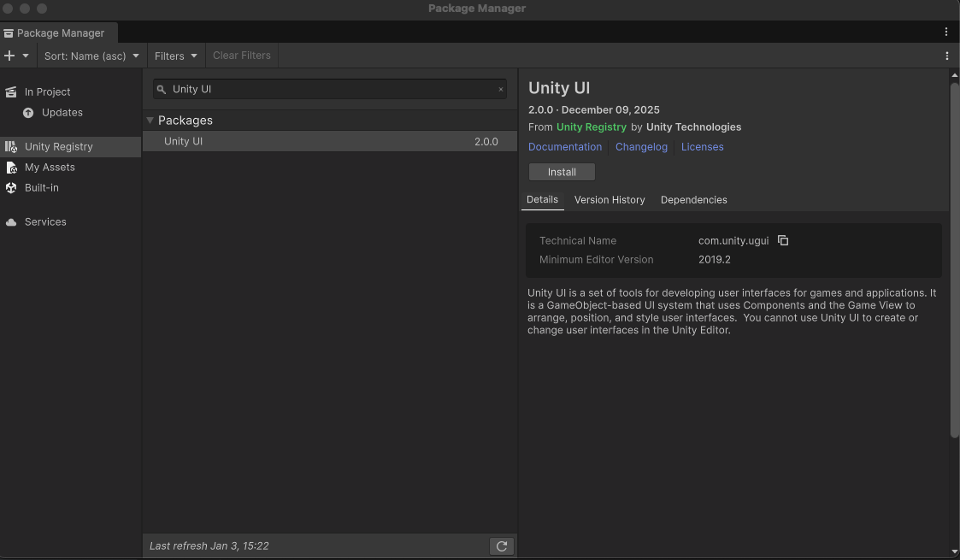
Task: Click the com.unity.ugui technical name
Action: (x=733, y=241)
